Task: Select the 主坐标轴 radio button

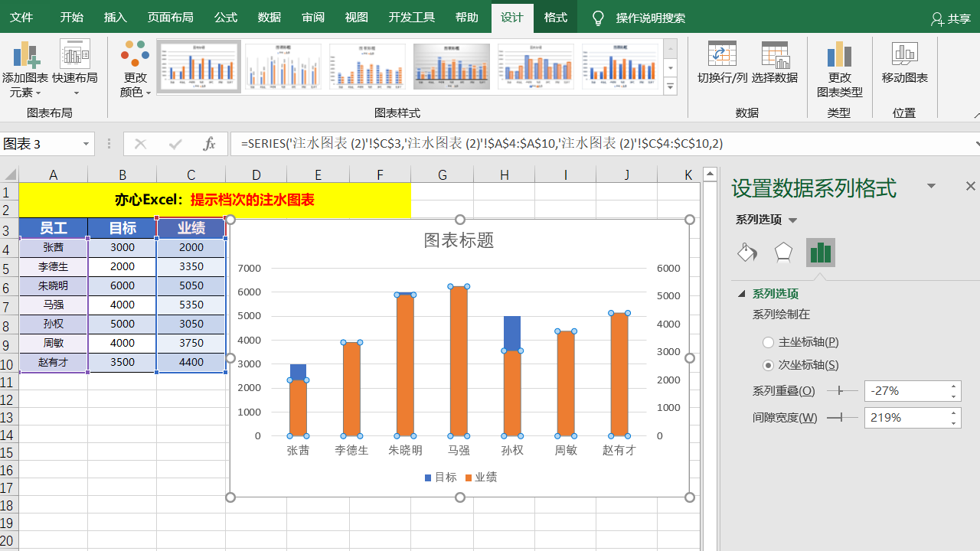Action: [x=769, y=342]
